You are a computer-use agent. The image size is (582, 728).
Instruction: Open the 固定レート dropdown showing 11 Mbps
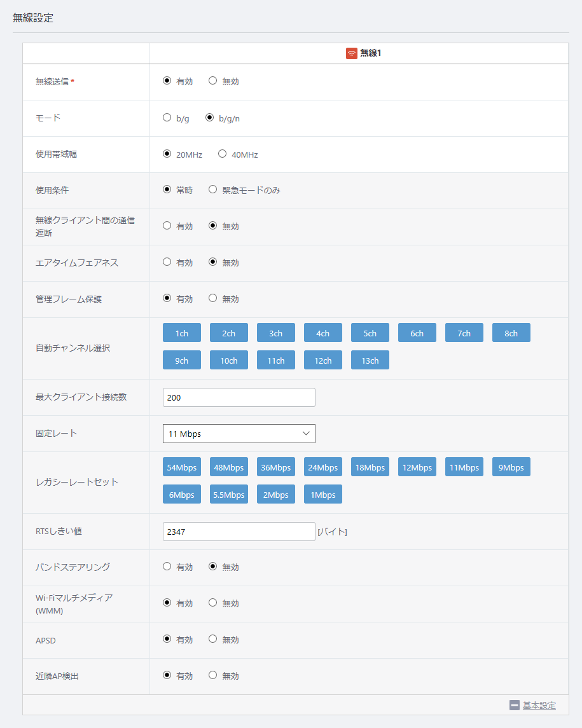239,434
